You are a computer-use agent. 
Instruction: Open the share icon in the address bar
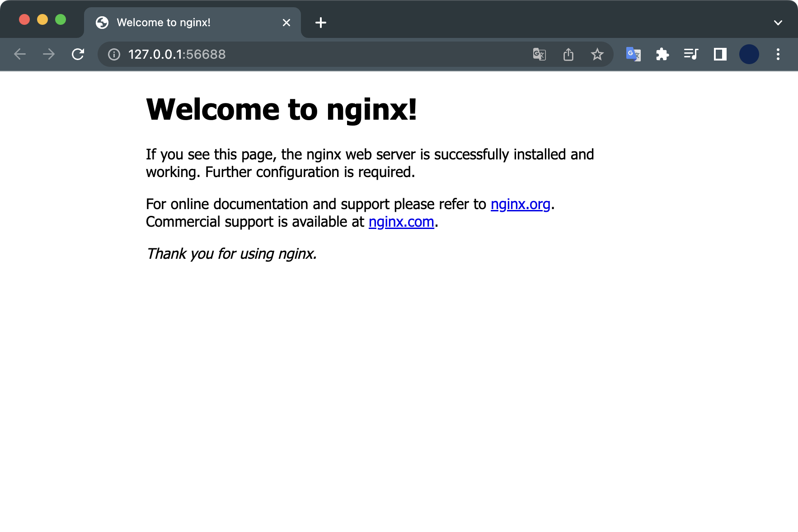pos(568,54)
